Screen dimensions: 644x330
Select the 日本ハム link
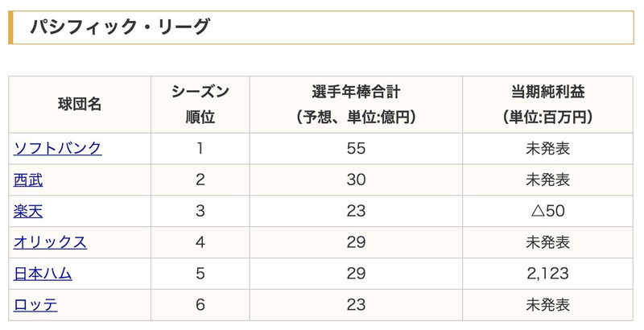[x=43, y=274]
